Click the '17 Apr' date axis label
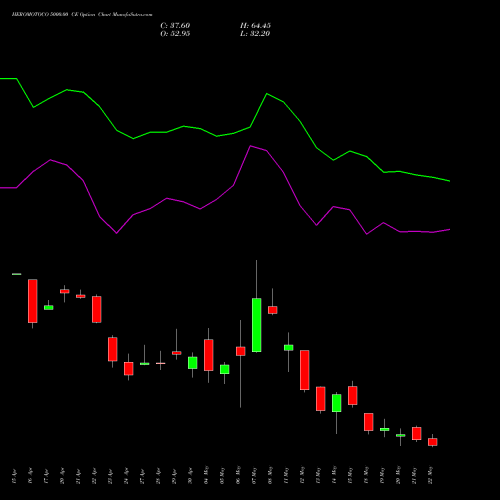Image resolution: width=500 pixels, height=500 pixels. tap(46, 476)
